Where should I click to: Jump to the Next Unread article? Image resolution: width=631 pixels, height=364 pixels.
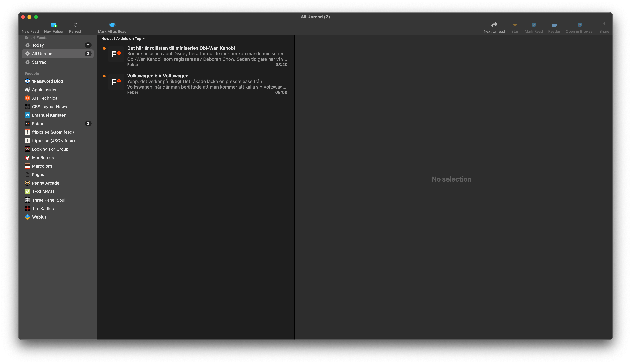[x=494, y=25]
